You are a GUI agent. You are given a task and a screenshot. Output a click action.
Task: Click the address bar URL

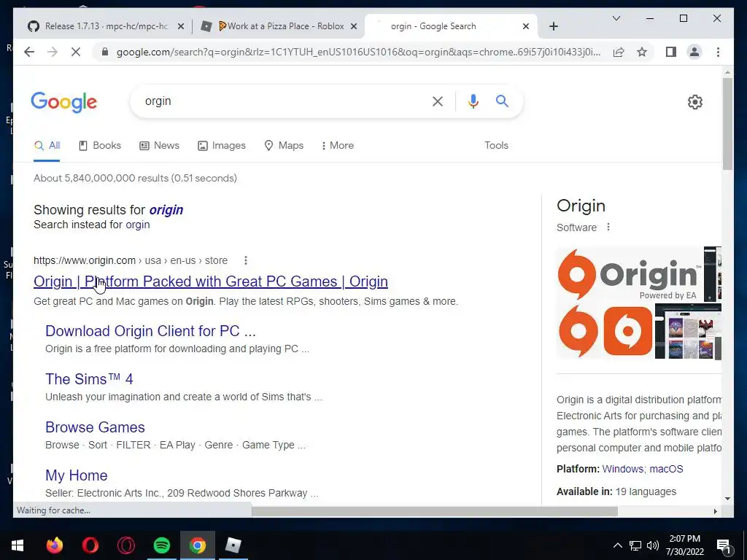coord(358,52)
